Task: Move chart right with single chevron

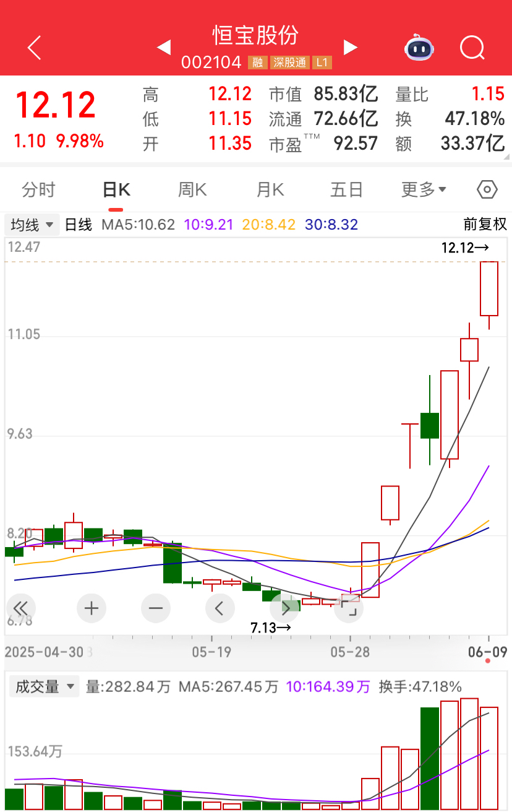Action: [x=284, y=608]
